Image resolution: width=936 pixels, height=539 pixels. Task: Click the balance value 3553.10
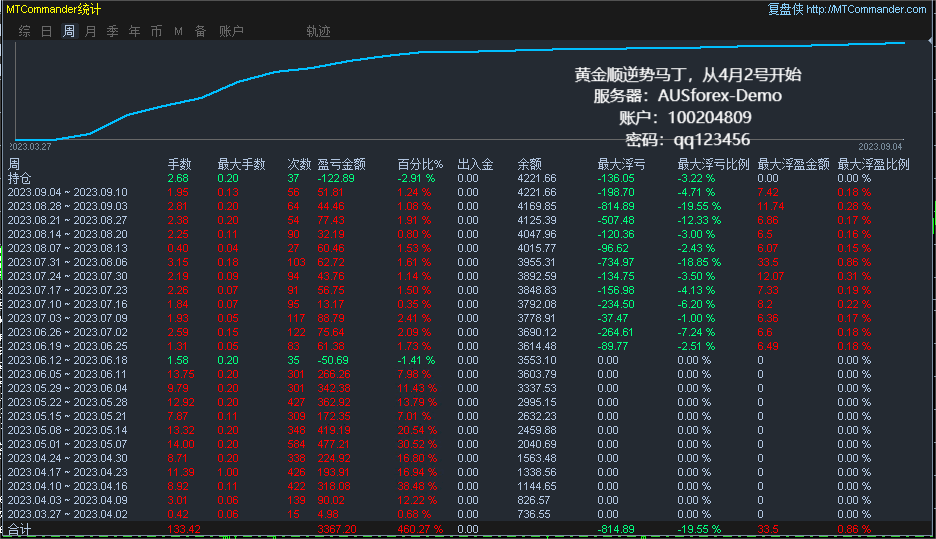click(537, 361)
